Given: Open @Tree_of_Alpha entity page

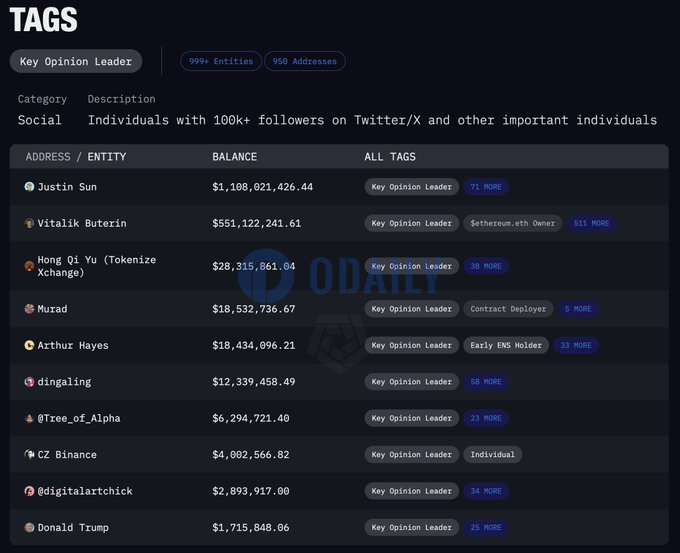Looking at the screenshot, I should (79, 418).
